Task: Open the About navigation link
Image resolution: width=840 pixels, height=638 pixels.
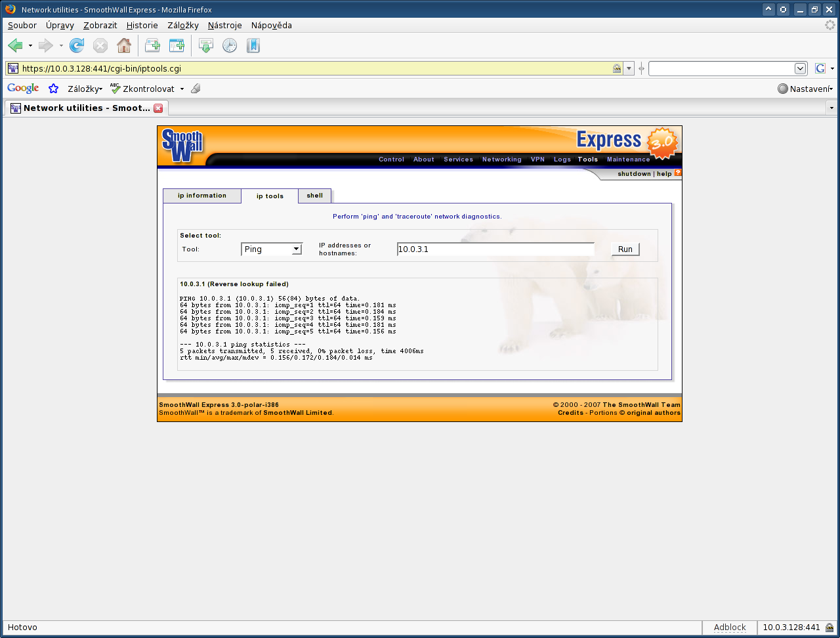Action: coord(424,159)
